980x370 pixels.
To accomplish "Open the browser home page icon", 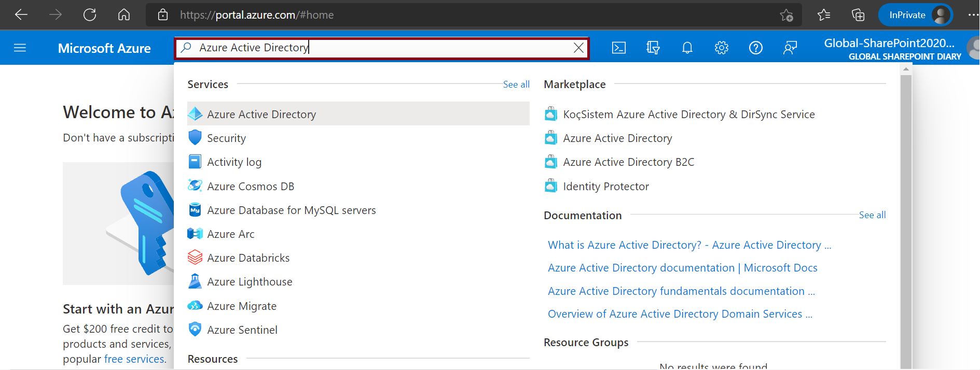I will (124, 15).
